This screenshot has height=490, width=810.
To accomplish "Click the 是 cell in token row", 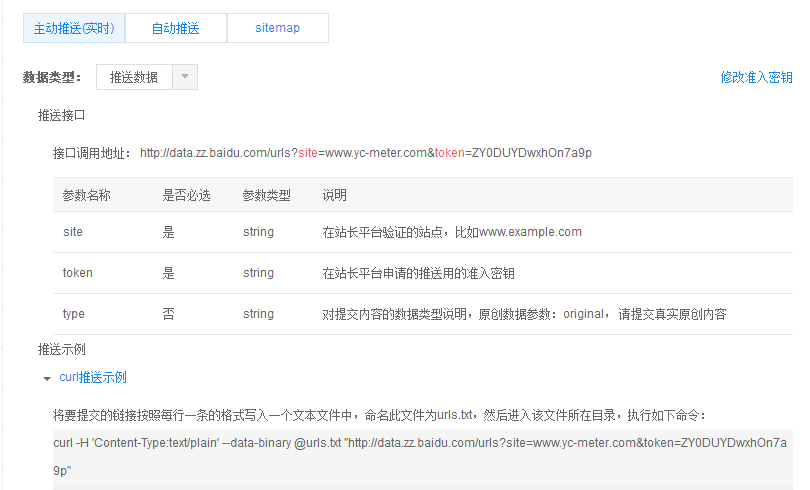I will coord(168,273).
